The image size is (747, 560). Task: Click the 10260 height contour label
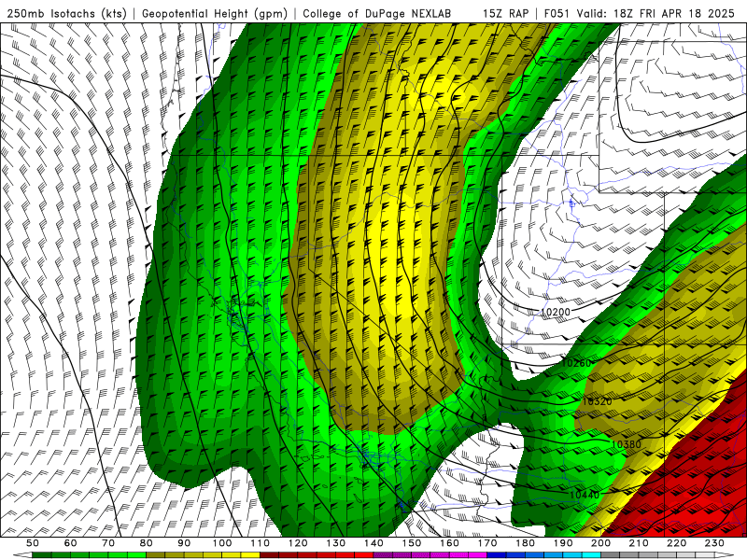[x=576, y=363]
